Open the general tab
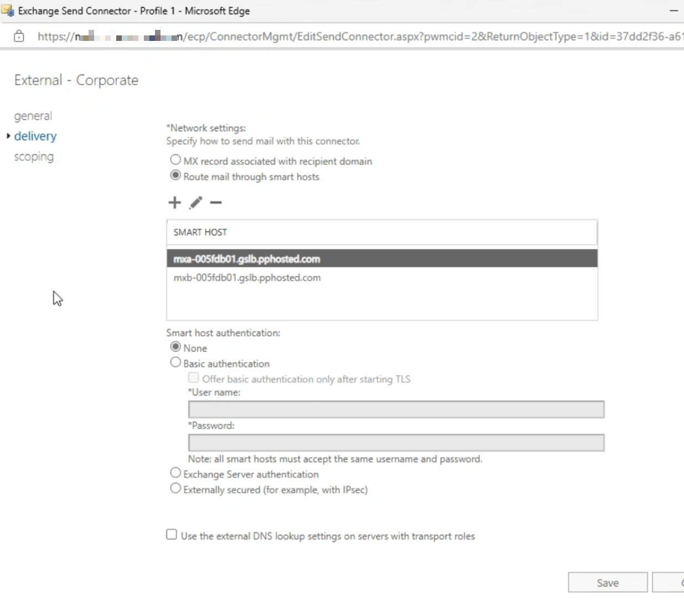 pos(33,116)
